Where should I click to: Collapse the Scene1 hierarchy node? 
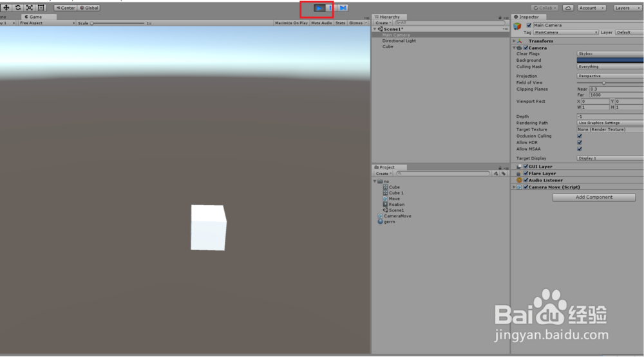click(x=375, y=30)
